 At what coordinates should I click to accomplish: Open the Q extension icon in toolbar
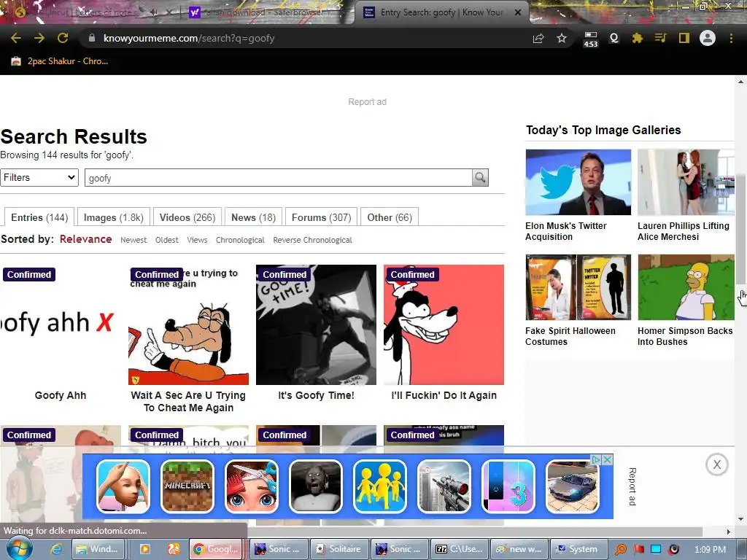click(x=614, y=38)
